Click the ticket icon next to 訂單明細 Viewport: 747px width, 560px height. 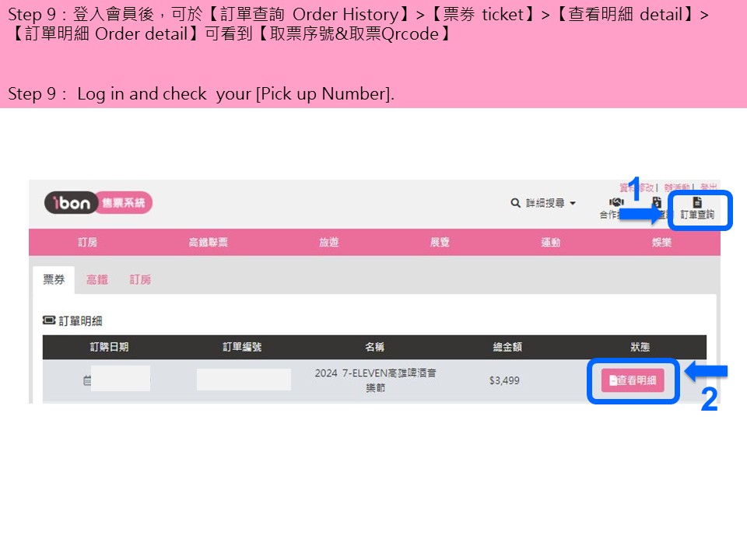48,320
